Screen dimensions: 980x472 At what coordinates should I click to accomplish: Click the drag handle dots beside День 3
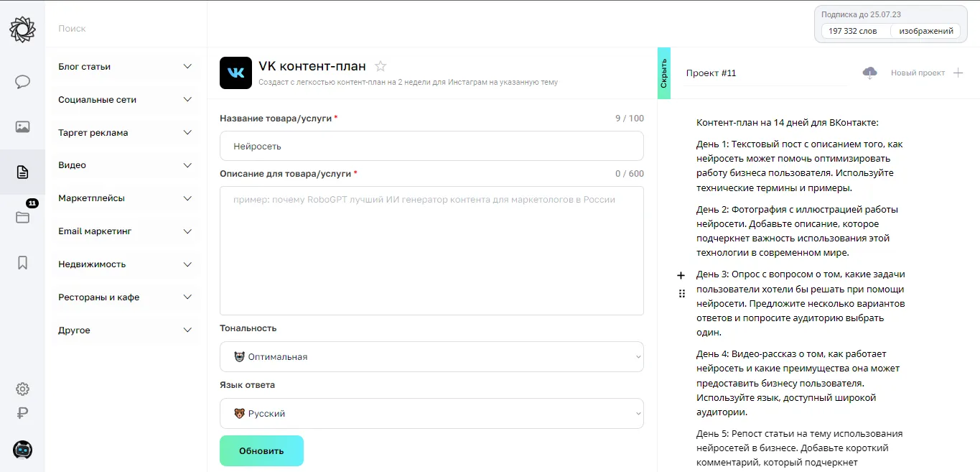click(x=681, y=293)
